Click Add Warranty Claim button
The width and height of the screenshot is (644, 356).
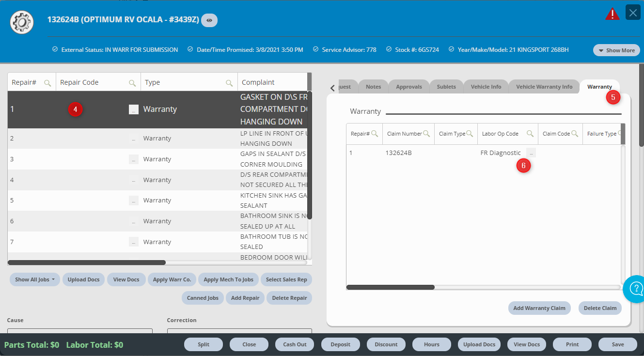[x=539, y=308]
